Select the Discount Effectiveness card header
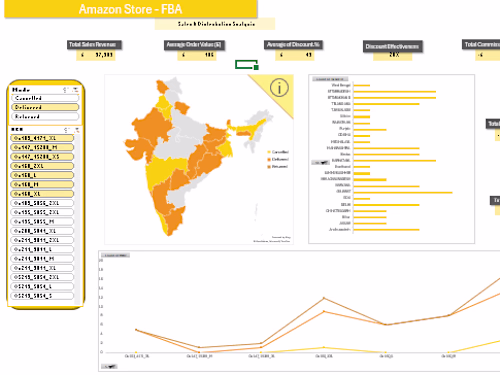The width and height of the screenshot is (500, 375). click(393, 46)
